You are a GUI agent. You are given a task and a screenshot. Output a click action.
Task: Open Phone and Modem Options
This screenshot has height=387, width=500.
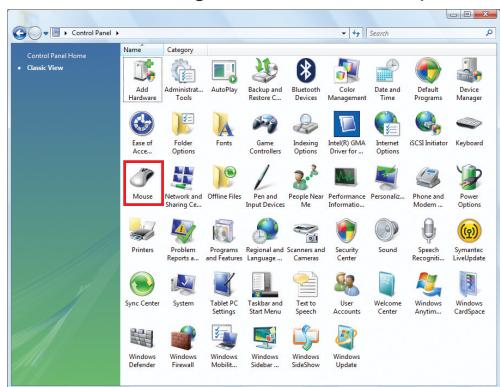coord(428,186)
